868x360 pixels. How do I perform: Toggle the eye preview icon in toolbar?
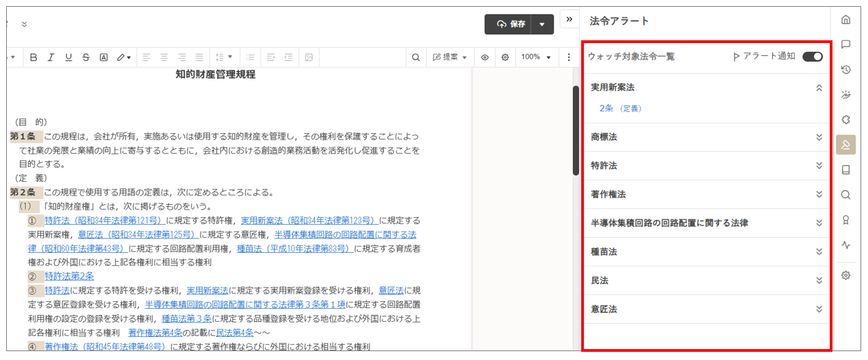[484, 57]
